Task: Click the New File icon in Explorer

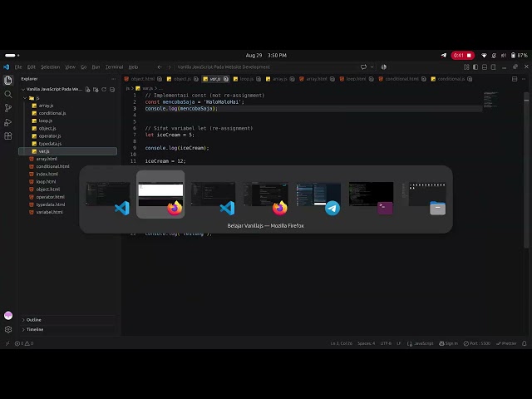Action: pyautogui.click(x=88, y=90)
